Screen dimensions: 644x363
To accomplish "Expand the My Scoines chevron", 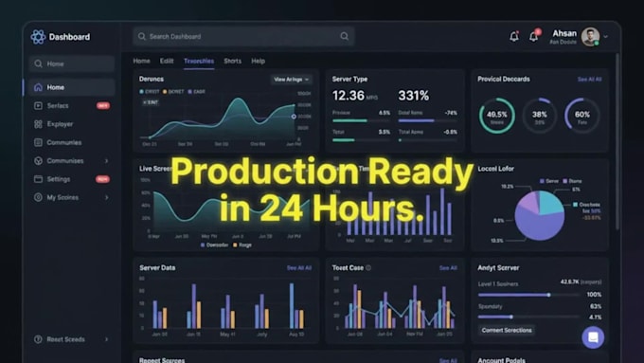I will click(107, 197).
